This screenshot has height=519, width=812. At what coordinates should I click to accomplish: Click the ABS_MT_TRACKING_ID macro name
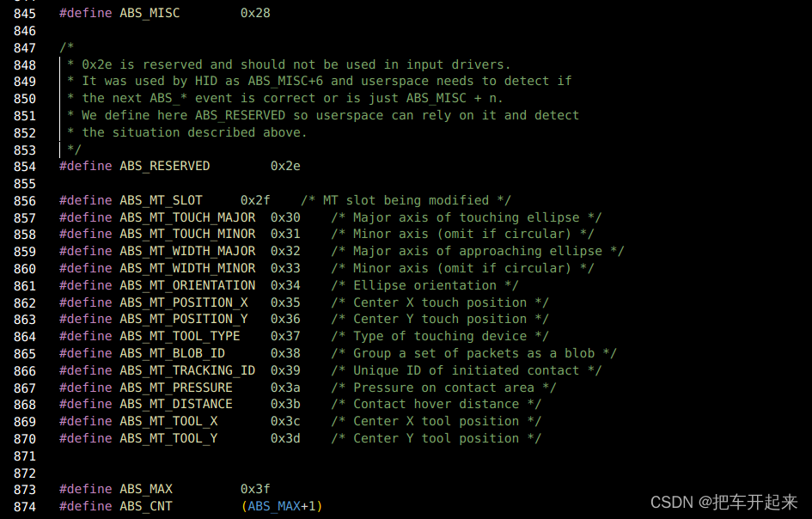tap(187, 370)
